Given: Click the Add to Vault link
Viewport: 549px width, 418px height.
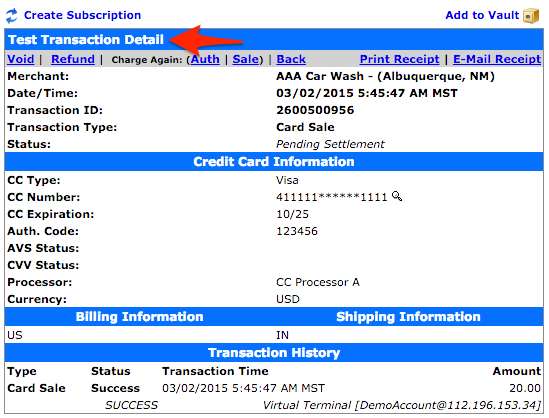Looking at the screenshot, I should [x=482, y=15].
